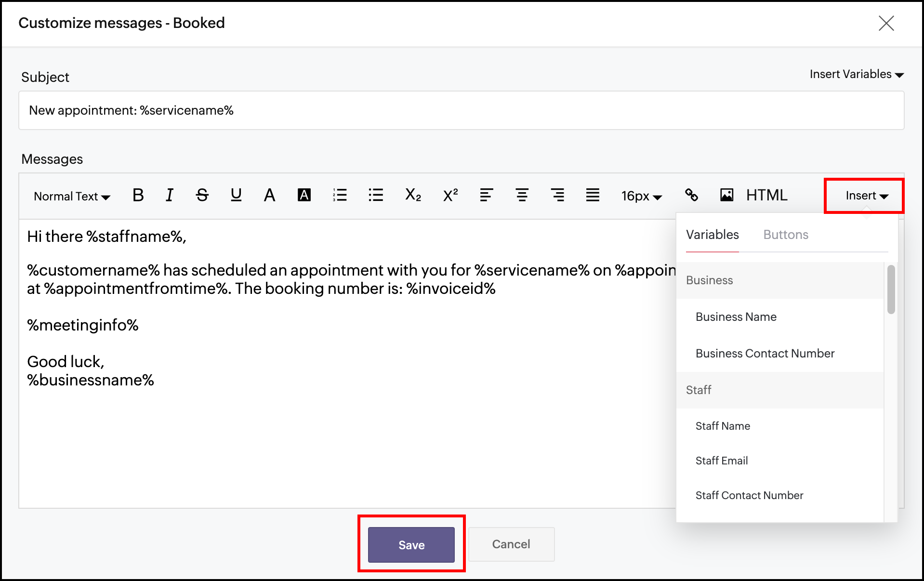The height and width of the screenshot is (581, 924).
Task: Align text to the right
Action: tap(557, 195)
